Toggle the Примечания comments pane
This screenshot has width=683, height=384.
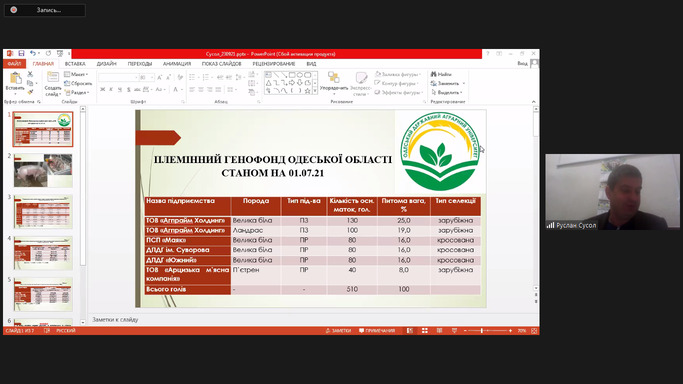coord(377,331)
